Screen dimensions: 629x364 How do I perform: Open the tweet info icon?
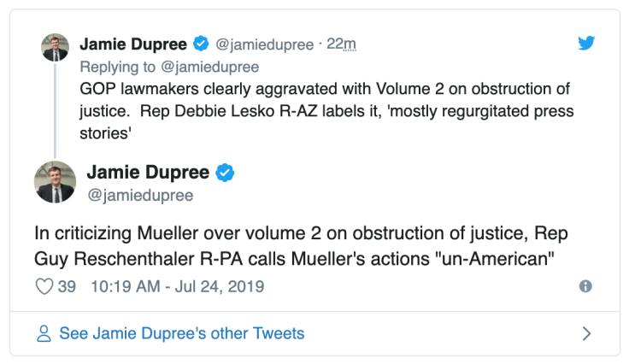585,287
